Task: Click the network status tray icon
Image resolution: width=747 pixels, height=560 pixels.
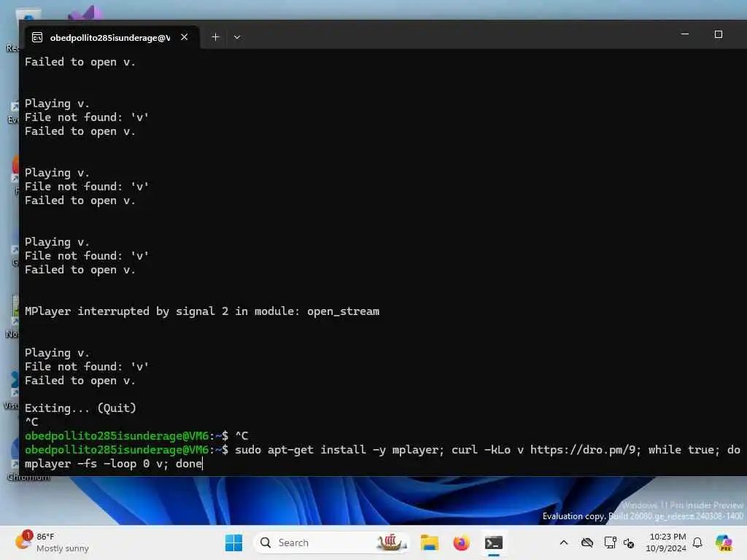Action: click(x=629, y=542)
